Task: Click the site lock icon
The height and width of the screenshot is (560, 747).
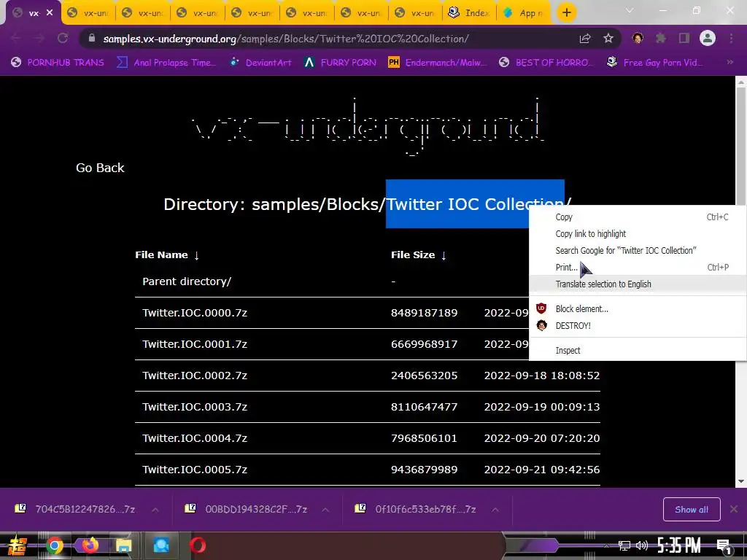Action: pos(92,38)
